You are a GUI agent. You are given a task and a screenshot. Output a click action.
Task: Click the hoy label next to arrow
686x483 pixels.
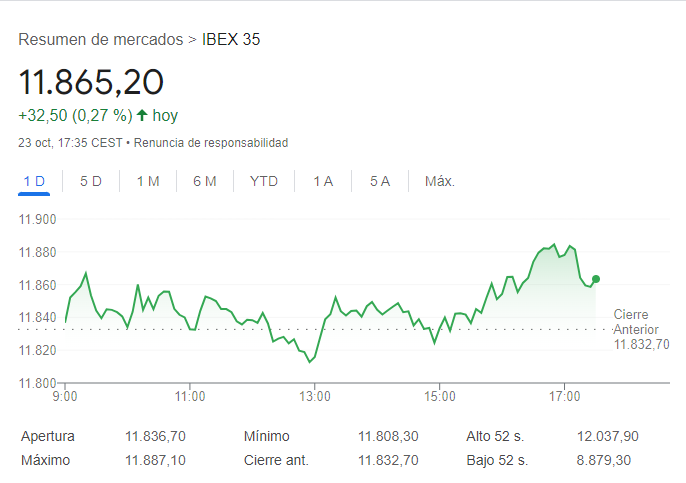point(165,116)
